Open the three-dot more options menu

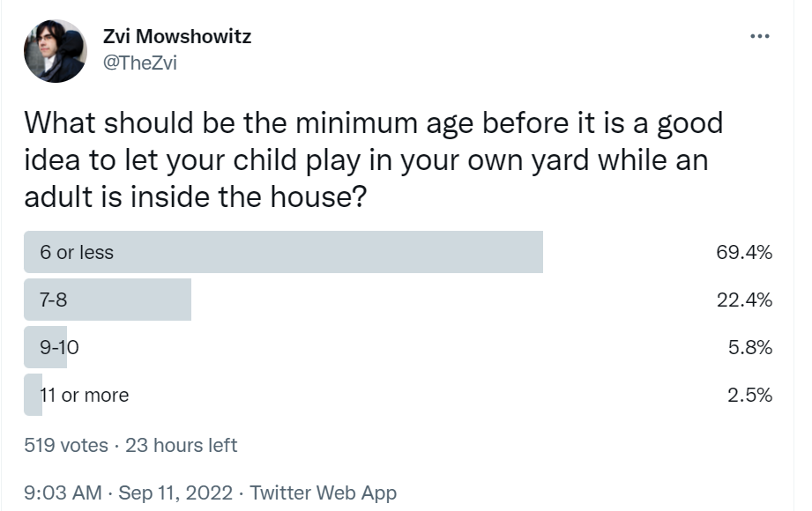[760, 36]
